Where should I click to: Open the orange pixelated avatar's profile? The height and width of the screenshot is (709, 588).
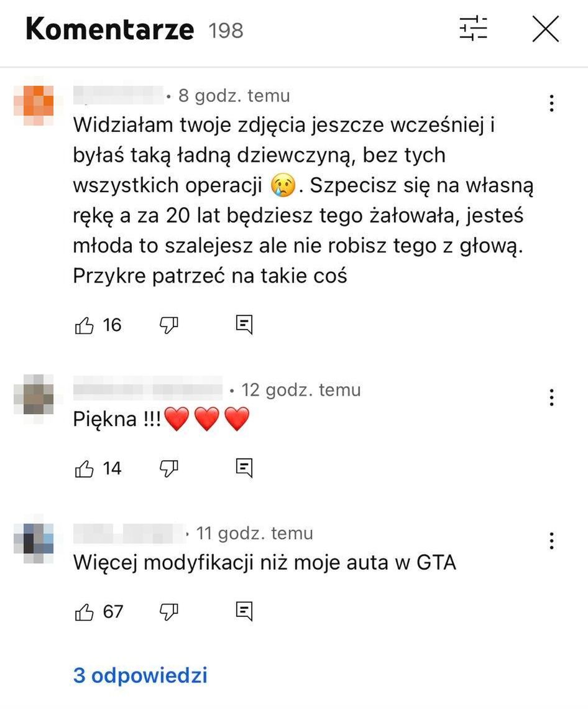(x=34, y=104)
